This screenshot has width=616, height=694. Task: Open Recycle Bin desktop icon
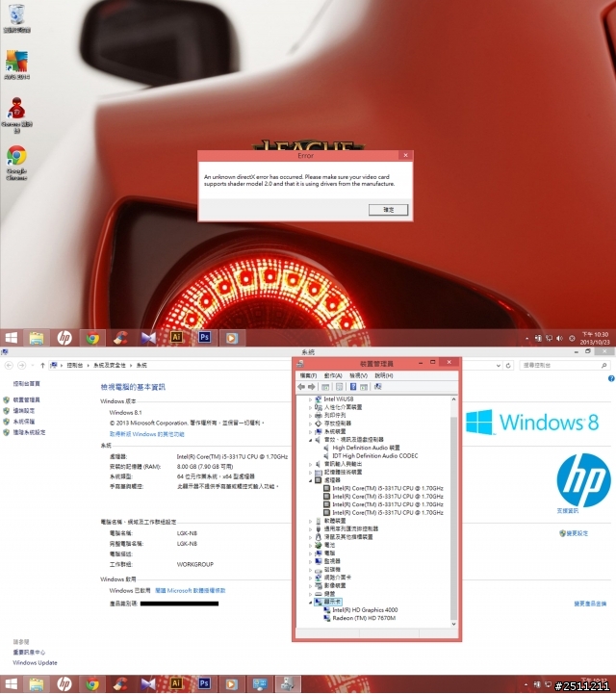tap(16, 18)
